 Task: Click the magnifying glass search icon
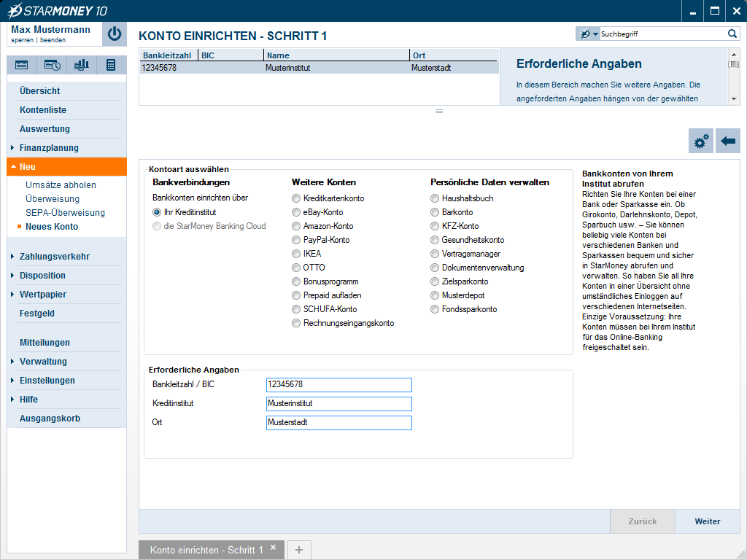click(732, 34)
